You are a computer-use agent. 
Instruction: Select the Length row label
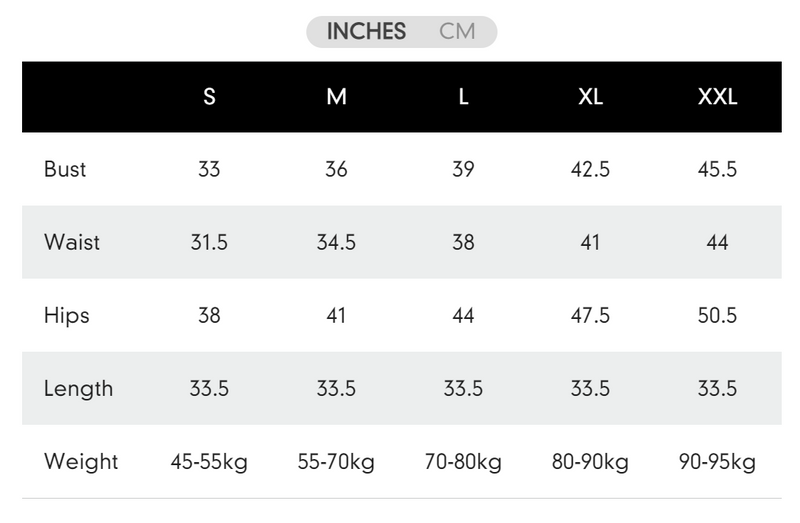[79, 388]
